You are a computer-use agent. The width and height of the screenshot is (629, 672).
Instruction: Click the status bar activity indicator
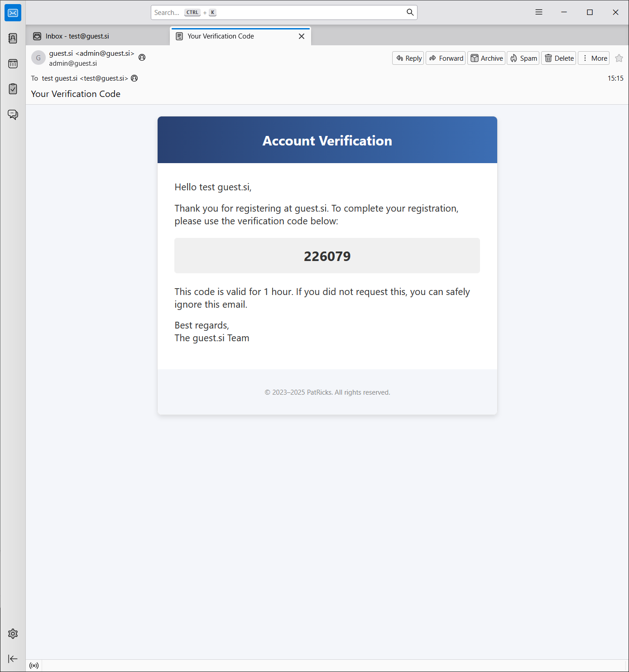click(x=34, y=665)
